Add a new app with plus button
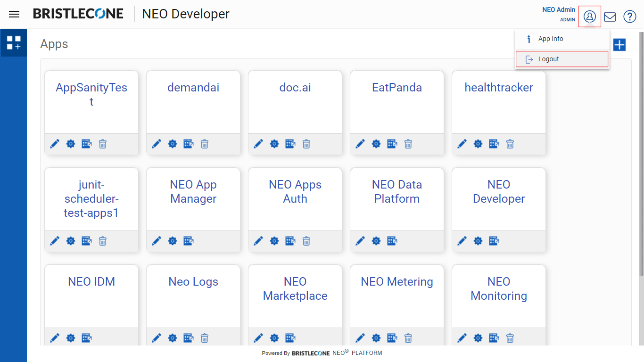 tap(619, 45)
